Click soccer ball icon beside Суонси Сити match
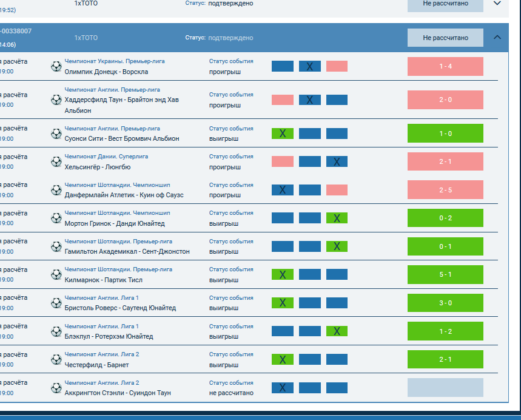The height and width of the screenshot is (420, 521). click(56, 133)
